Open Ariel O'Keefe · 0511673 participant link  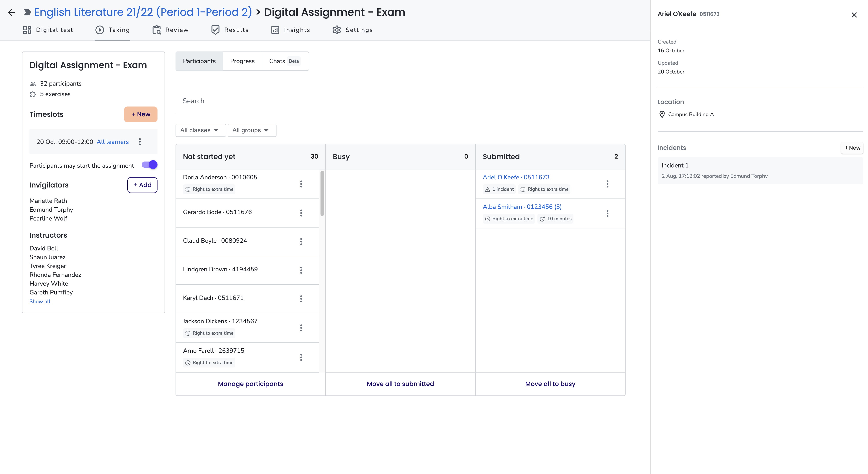point(516,177)
